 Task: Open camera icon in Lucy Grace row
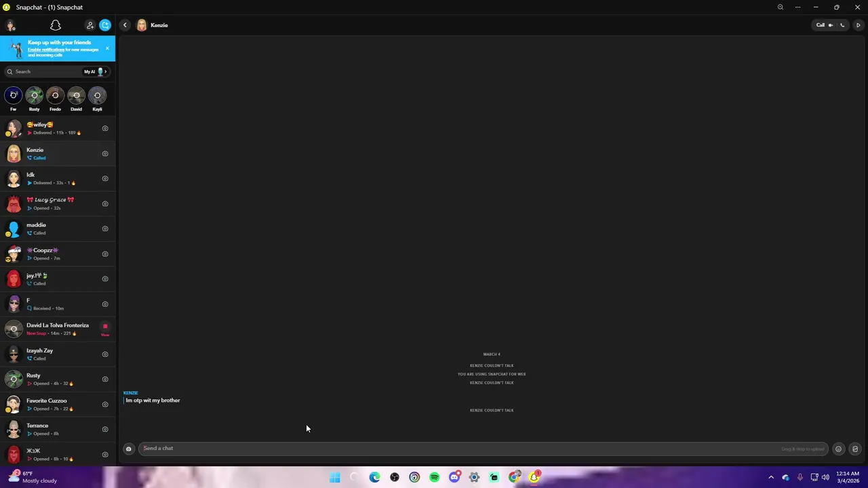105,203
